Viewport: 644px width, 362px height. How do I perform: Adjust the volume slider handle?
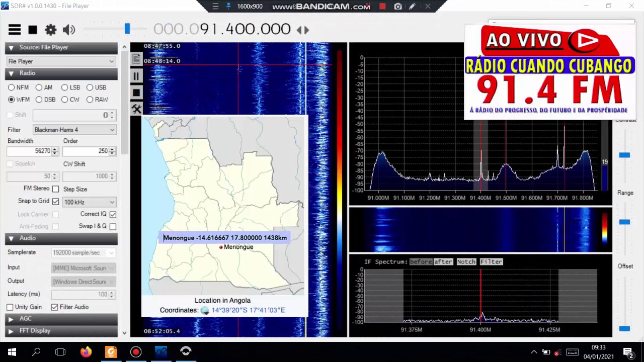(x=127, y=29)
